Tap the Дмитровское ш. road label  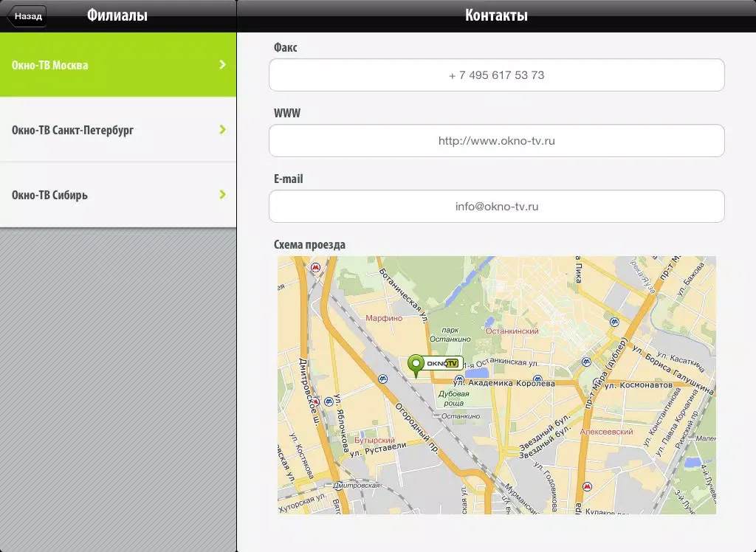(309, 392)
